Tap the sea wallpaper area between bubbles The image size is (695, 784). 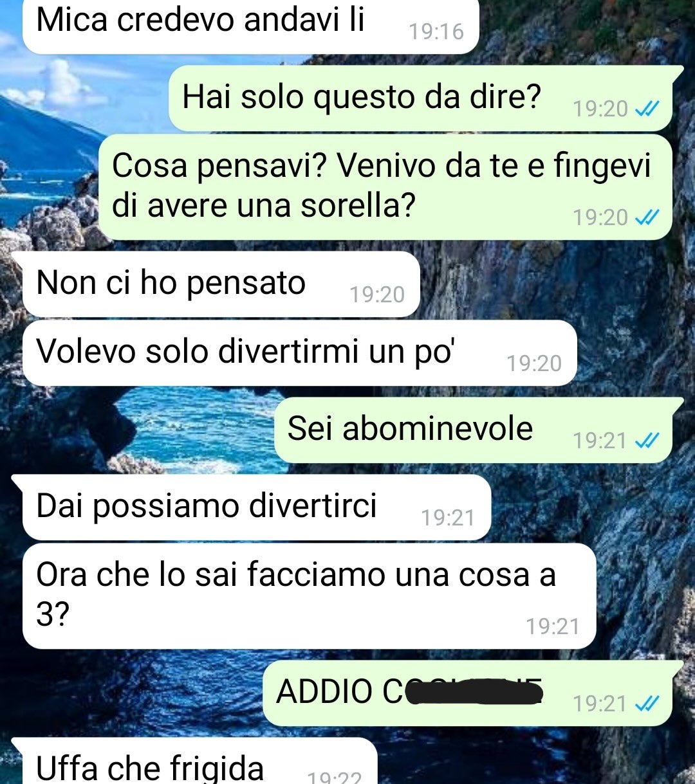[193, 431]
